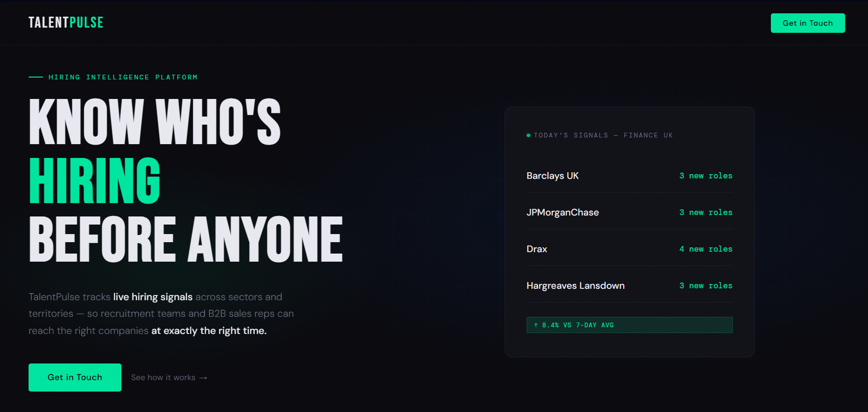Click the hero Get in Touch button
The width and height of the screenshot is (868, 412).
(75, 377)
